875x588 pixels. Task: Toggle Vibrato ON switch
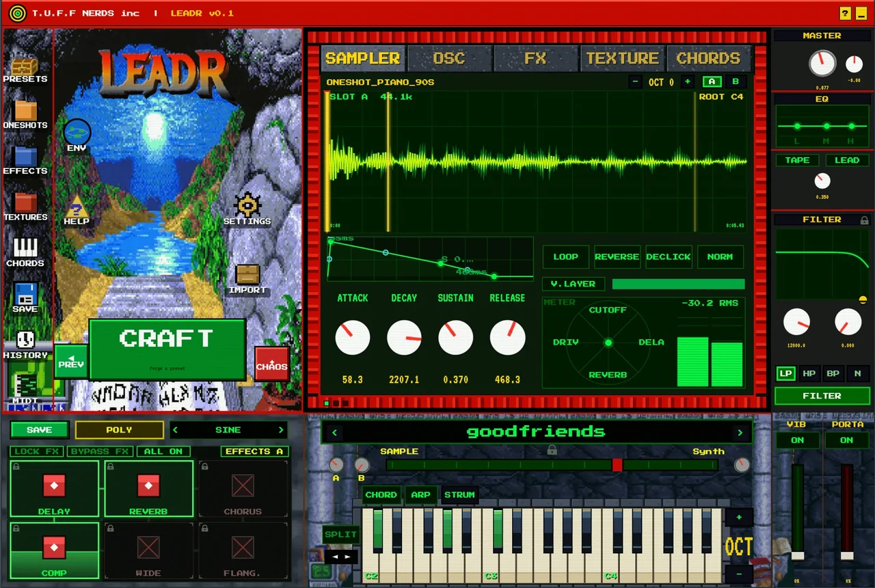pos(797,440)
